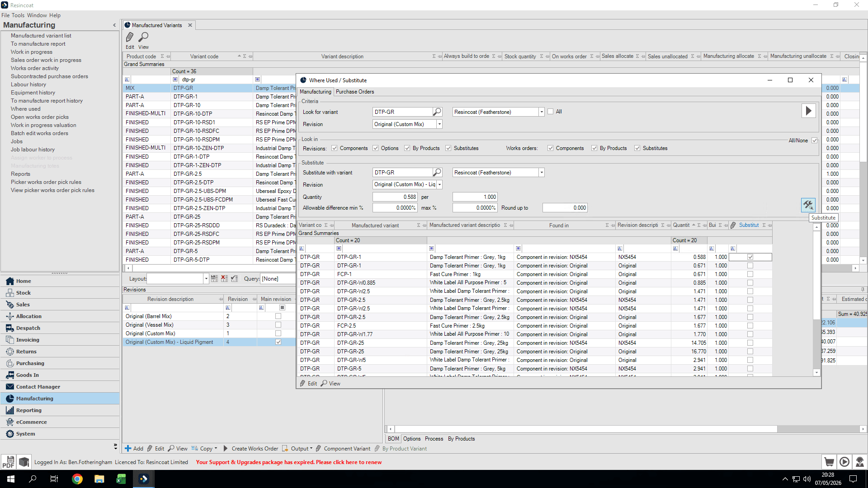Click Add button in bottom toolbar
The image size is (868, 488).
pyautogui.click(x=134, y=449)
